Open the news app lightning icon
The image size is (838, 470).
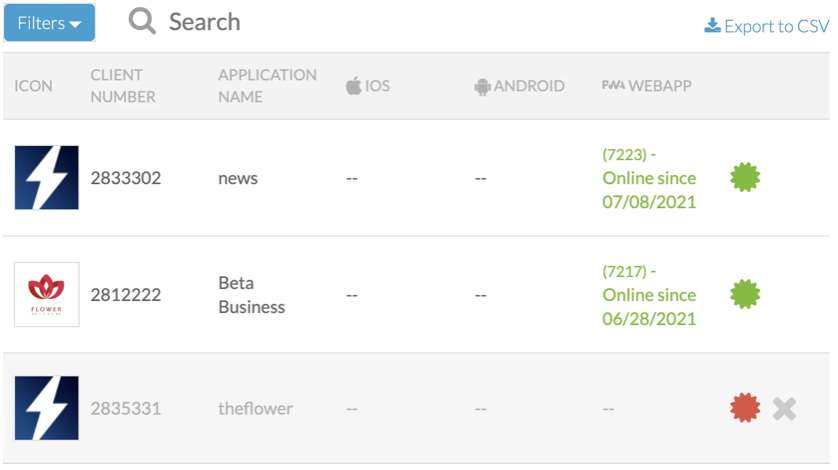[x=47, y=178]
